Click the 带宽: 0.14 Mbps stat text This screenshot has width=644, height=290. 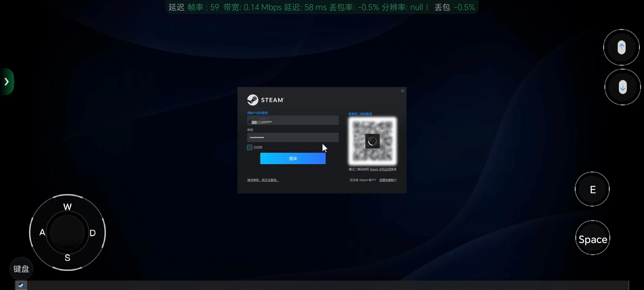pos(253,7)
